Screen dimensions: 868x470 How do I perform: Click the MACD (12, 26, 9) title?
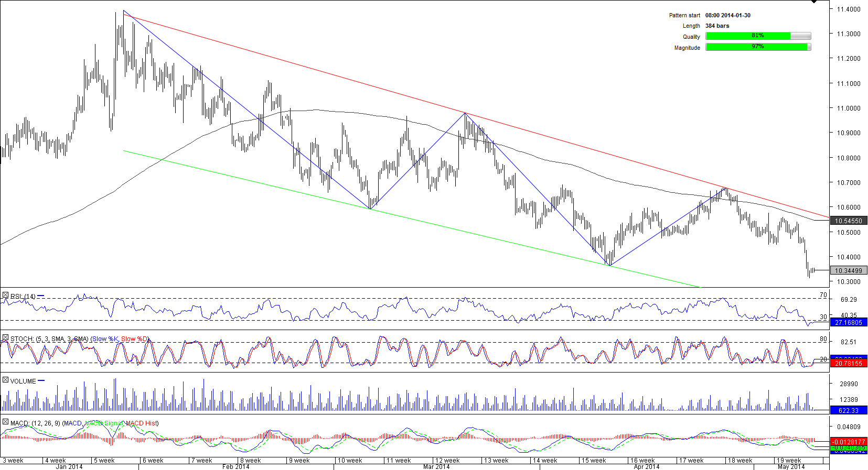[35, 423]
